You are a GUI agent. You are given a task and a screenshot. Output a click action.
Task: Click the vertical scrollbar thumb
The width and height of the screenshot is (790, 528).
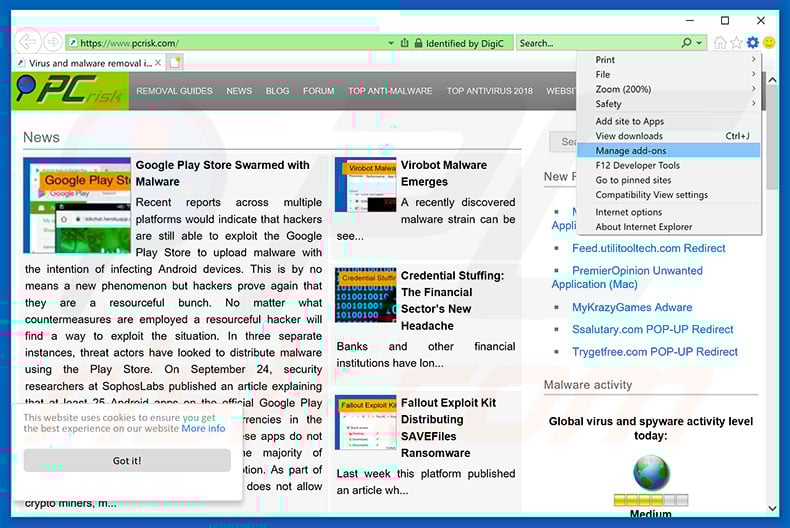tap(772, 139)
